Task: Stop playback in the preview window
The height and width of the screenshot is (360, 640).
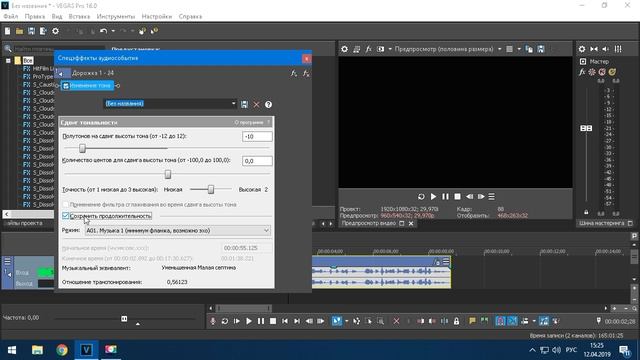Action: click(x=458, y=196)
